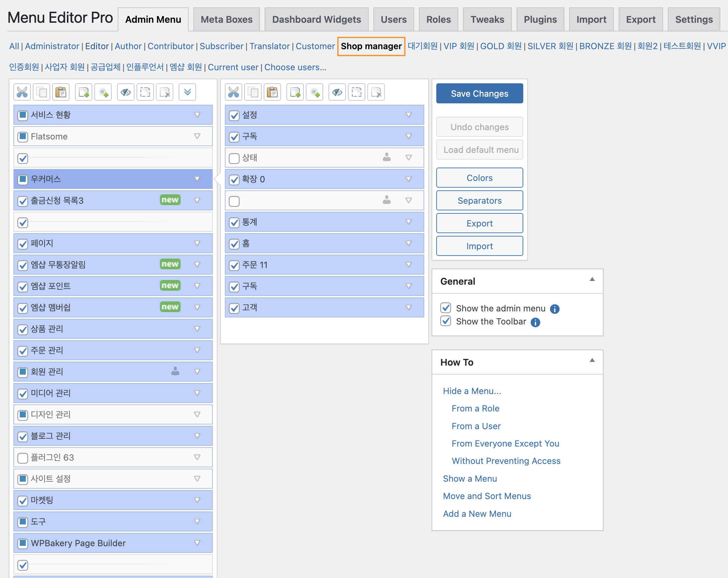728x578 pixels.
Task: Click the Hide (eye) icon in the left toolbar
Action: pyautogui.click(x=125, y=92)
